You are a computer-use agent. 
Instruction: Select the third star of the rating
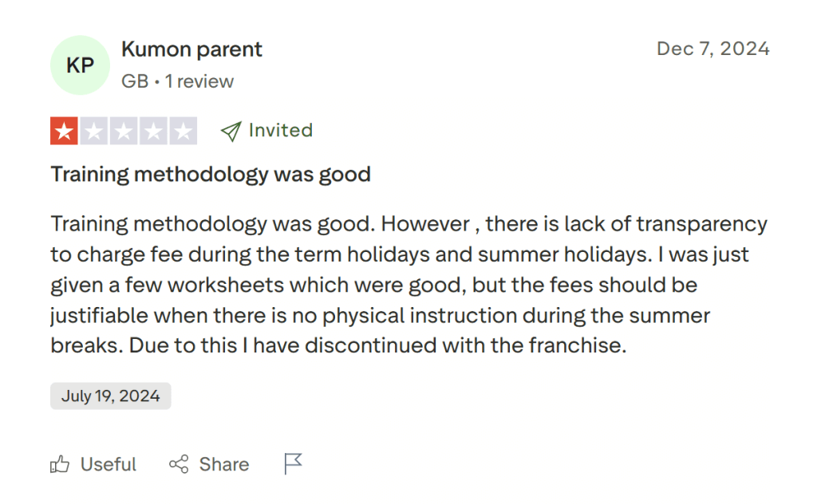(x=123, y=130)
